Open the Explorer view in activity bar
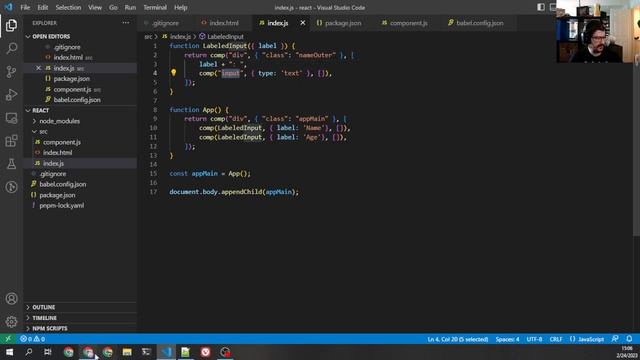Viewport: 640px width, 360px height. 11,25
